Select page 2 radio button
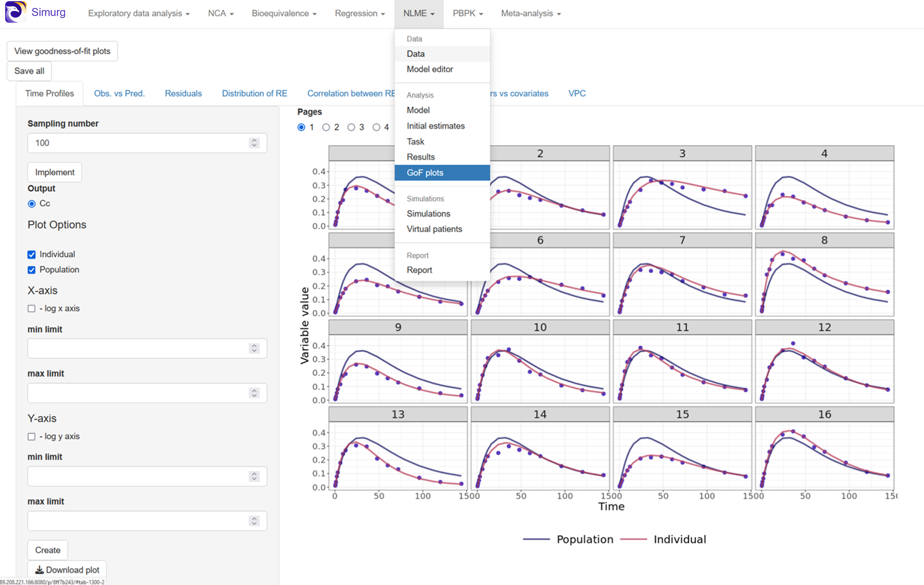This screenshot has height=585, width=924. tap(326, 127)
